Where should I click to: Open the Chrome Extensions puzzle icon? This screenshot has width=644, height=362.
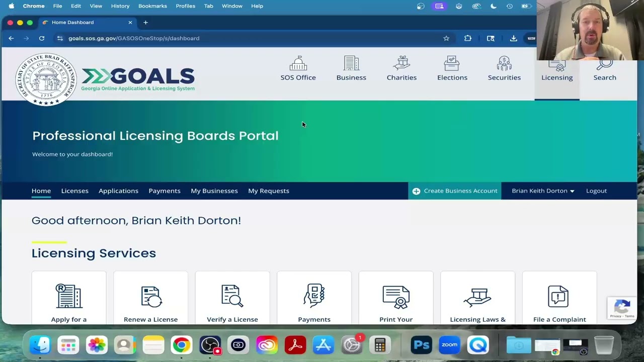click(468, 38)
